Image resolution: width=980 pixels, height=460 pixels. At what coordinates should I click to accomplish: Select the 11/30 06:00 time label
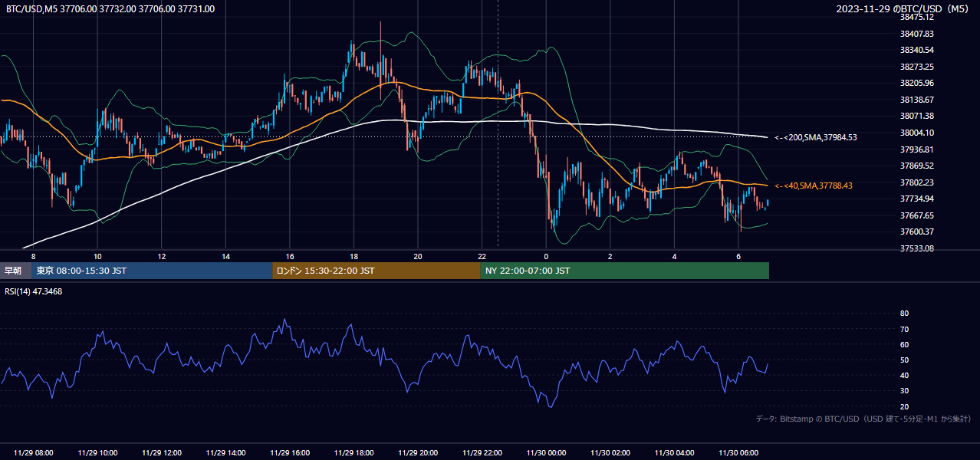pos(738,453)
